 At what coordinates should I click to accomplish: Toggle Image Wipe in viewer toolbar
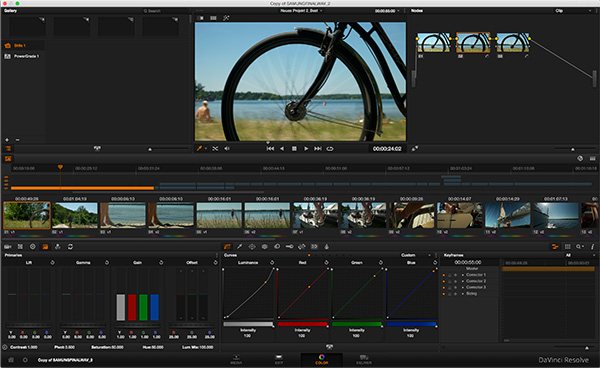(201, 18)
